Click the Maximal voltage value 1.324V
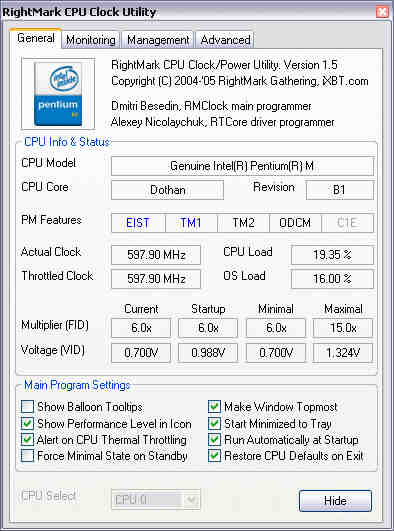Screen dimensions: 394x531 point(343,353)
